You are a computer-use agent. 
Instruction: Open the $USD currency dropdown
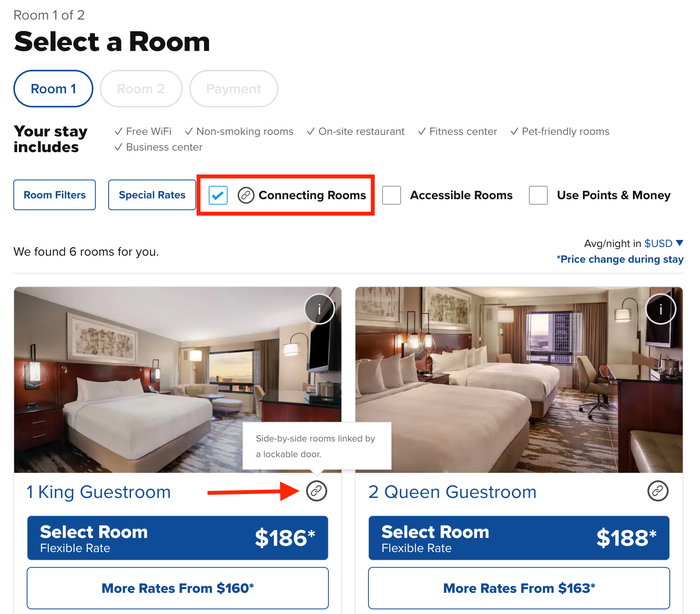pyautogui.click(x=663, y=243)
